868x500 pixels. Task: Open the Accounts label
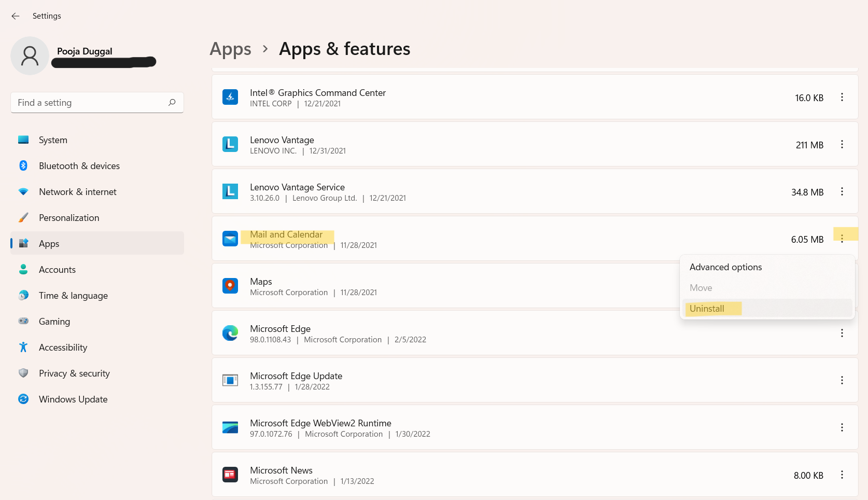(57, 270)
